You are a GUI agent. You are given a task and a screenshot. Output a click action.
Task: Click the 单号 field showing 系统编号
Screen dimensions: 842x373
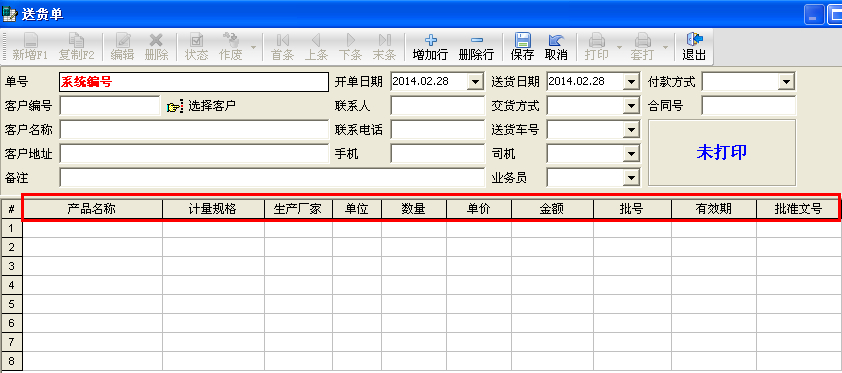[194, 82]
